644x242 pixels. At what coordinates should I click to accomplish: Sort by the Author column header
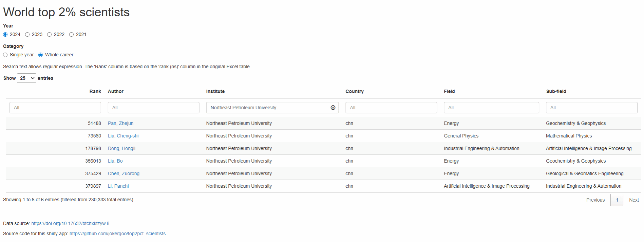tap(116, 91)
